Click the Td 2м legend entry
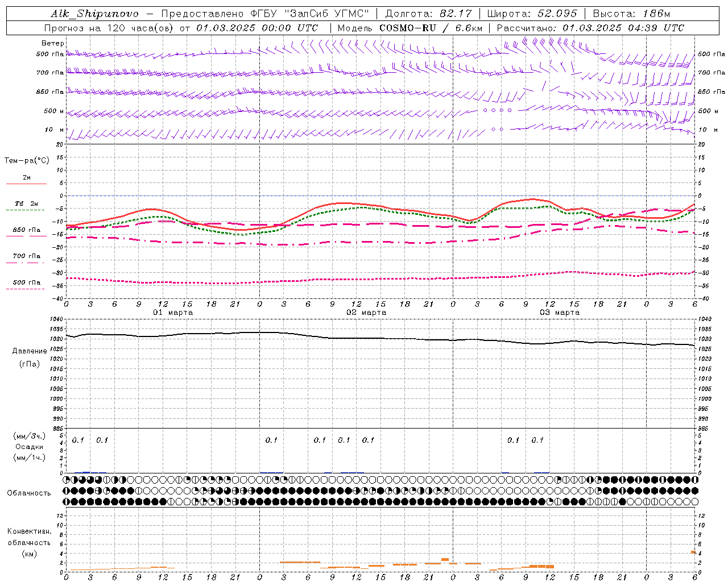The height and width of the screenshot is (582, 728). (26, 203)
